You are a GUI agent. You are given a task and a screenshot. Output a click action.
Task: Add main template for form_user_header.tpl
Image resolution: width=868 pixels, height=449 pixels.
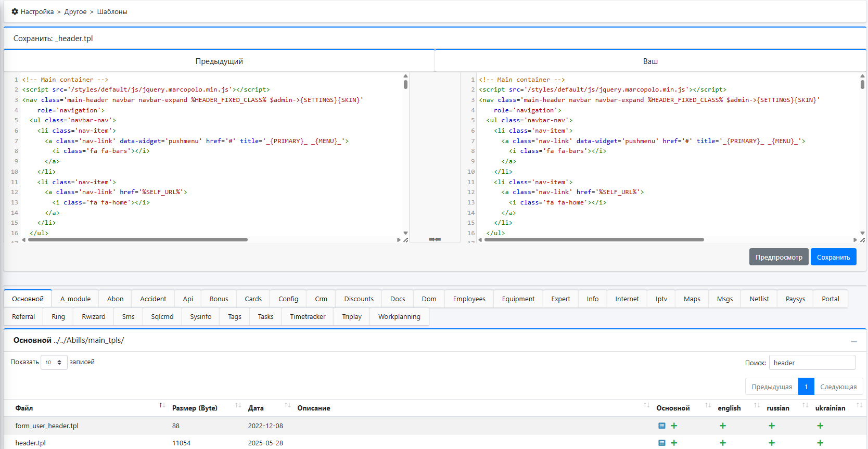point(674,426)
